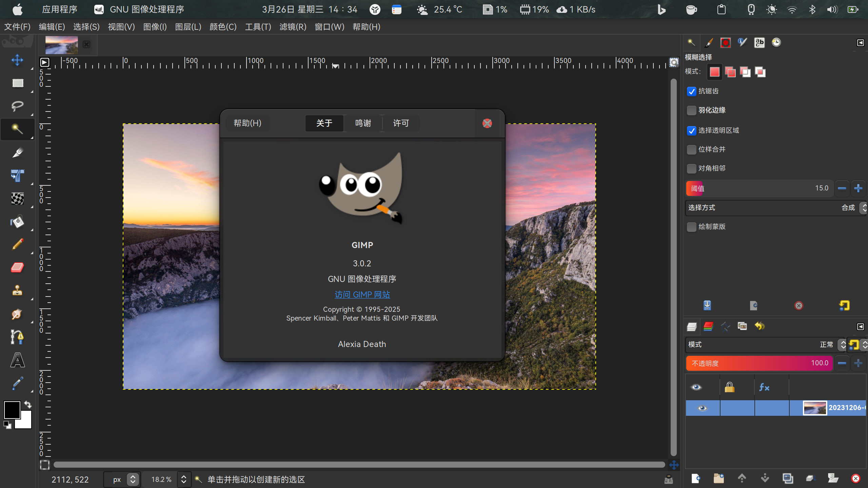
Task: Select the Clone stamp tool
Action: coord(17,290)
